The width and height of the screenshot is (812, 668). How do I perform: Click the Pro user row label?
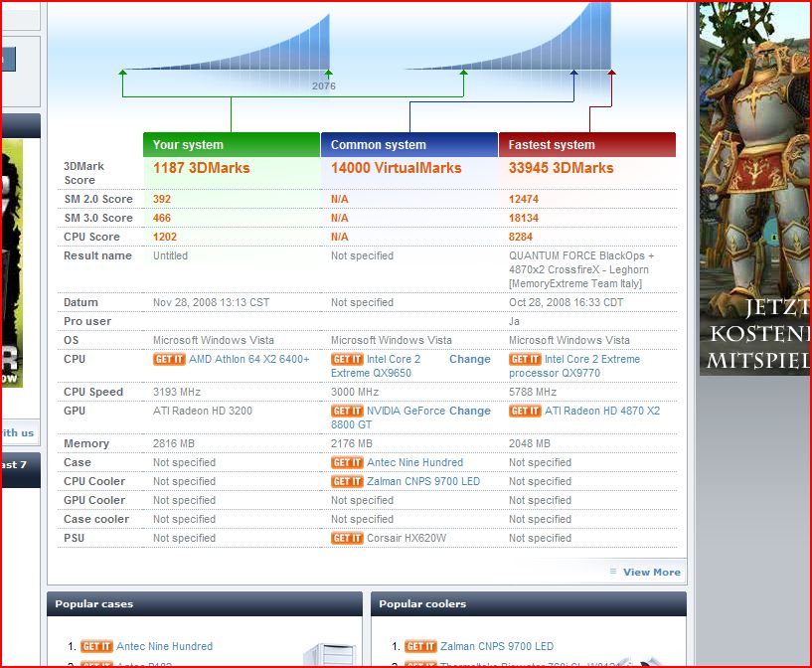tap(87, 321)
